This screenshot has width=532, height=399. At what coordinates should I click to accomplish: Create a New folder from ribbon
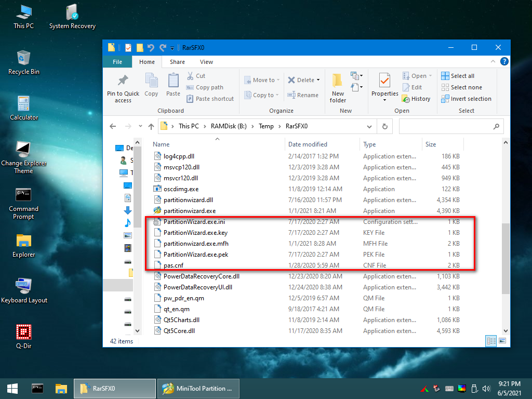tap(338, 88)
